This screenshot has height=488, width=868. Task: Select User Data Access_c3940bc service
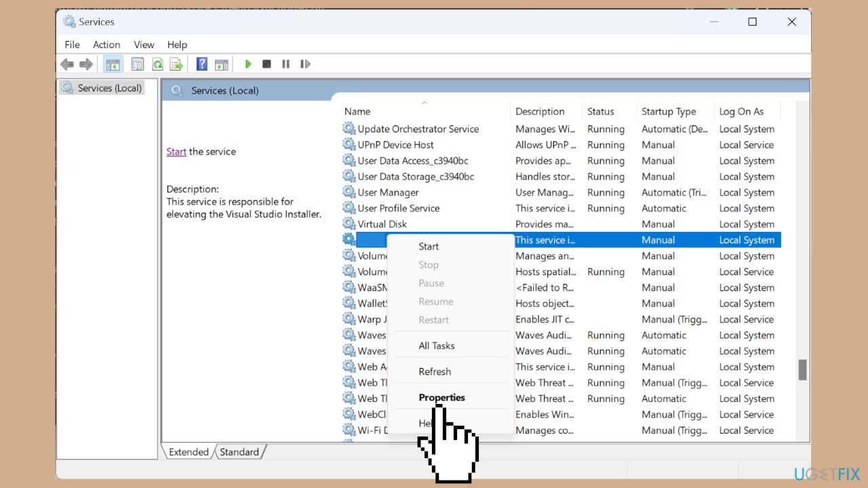coord(561,161)
